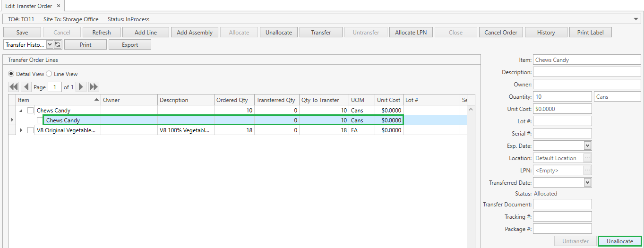Image resolution: width=644 pixels, height=248 pixels.
Task: Select the Edit Transfer Order tab
Action: pos(29,6)
